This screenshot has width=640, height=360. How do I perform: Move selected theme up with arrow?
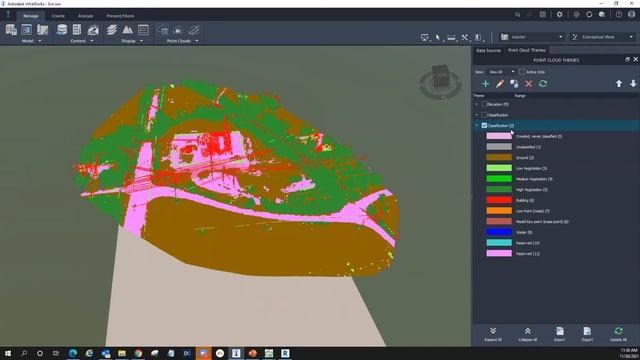619,84
